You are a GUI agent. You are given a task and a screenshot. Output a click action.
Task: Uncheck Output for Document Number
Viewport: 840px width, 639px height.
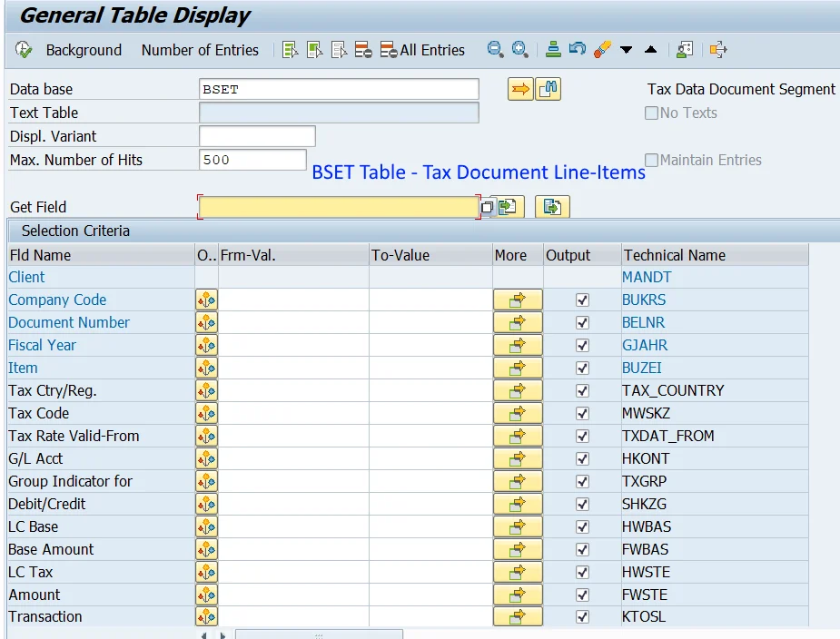click(582, 322)
